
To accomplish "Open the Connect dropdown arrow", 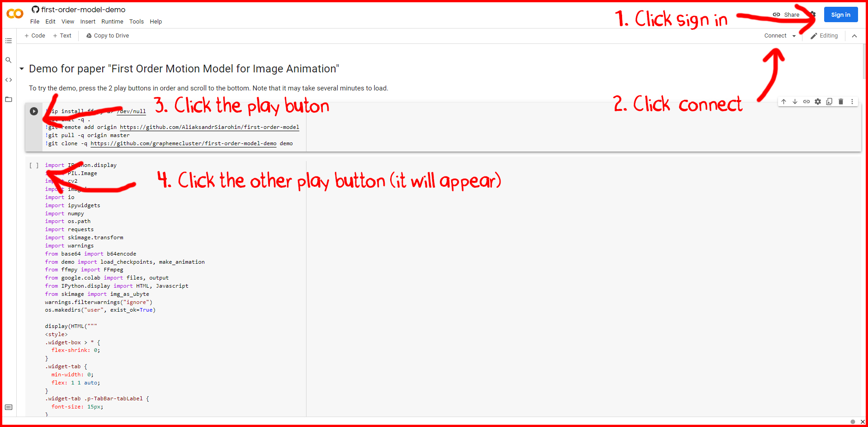I will (794, 36).
